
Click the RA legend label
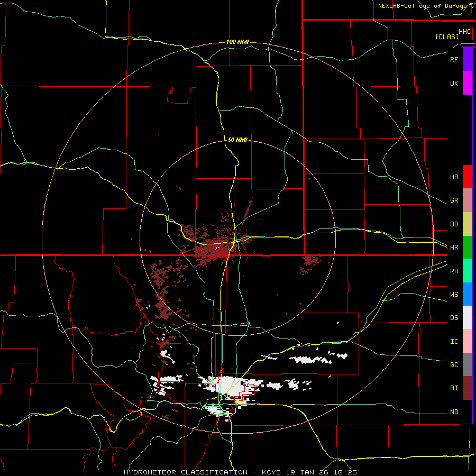click(x=454, y=271)
